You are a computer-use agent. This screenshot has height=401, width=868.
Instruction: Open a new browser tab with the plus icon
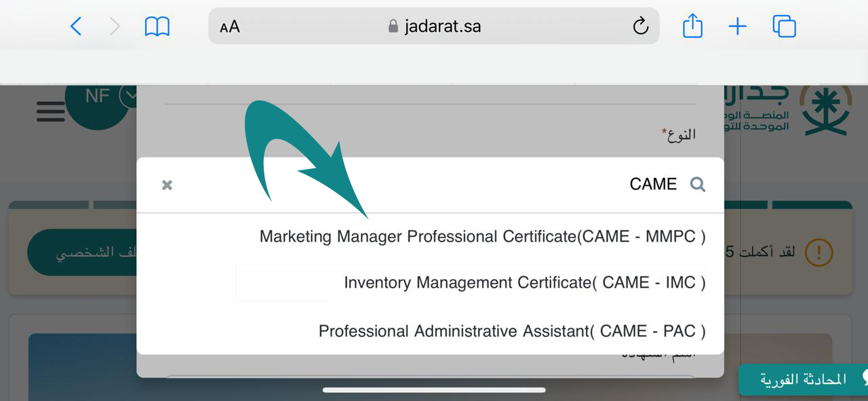737,26
